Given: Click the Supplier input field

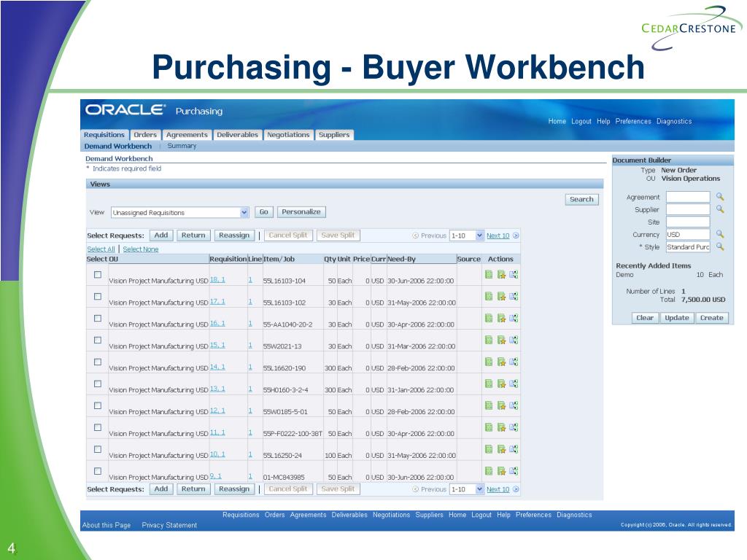Looking at the screenshot, I should pos(688,209).
